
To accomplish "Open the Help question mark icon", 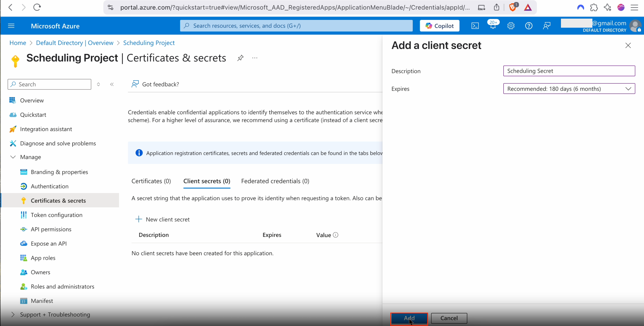I will point(529,26).
